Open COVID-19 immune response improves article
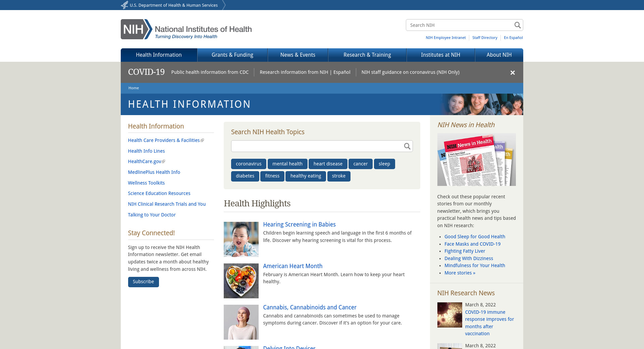The image size is (644, 349). 489,323
